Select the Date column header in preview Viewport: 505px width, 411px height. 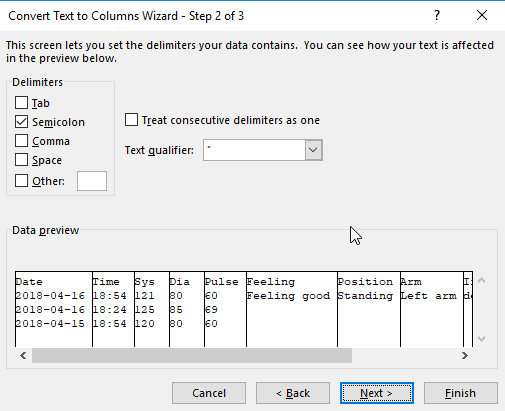(x=29, y=282)
